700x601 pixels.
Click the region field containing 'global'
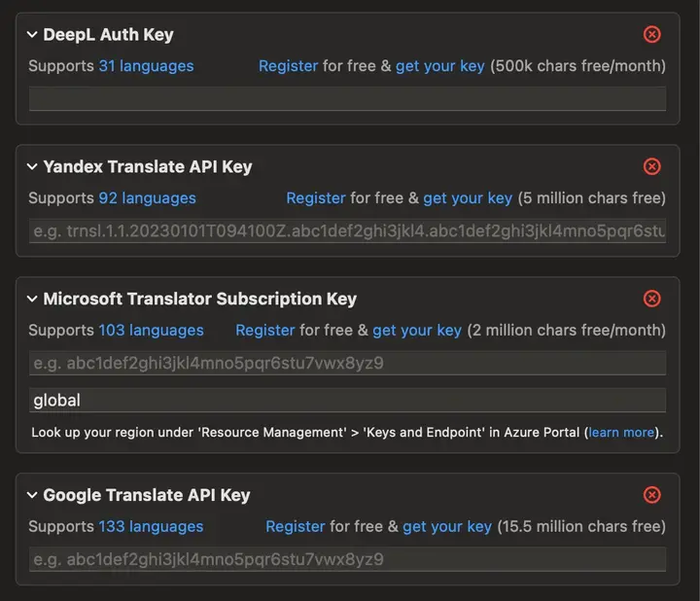coord(348,400)
